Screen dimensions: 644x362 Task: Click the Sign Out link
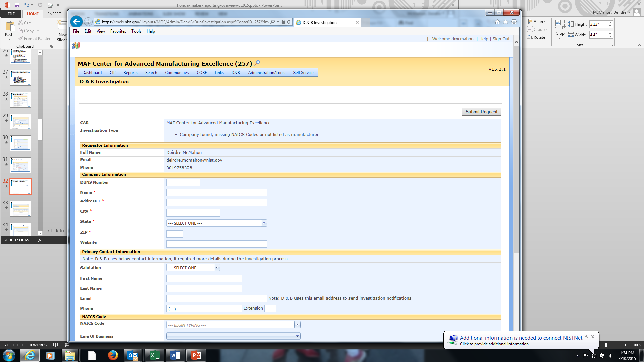[501, 39]
